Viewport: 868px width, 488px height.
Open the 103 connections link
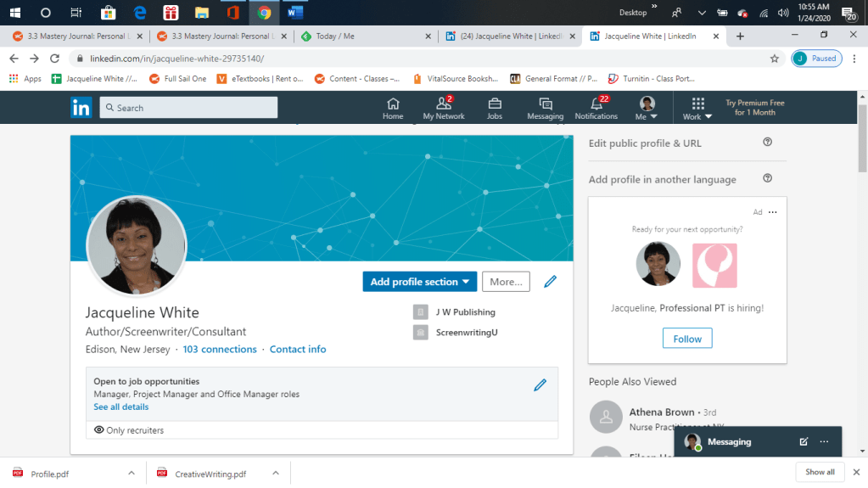coord(219,350)
